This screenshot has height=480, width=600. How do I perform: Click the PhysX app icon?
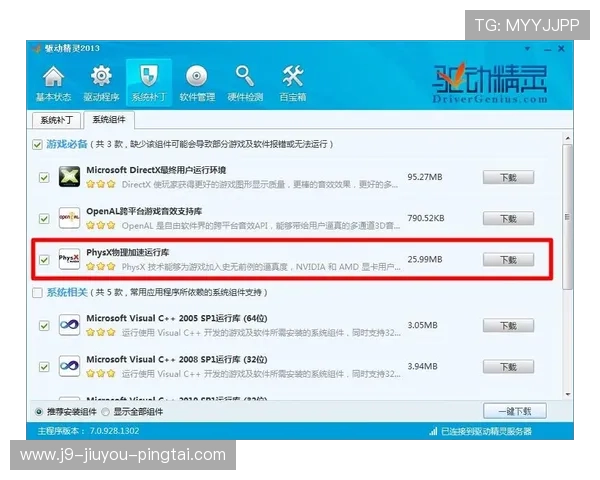click(x=69, y=259)
